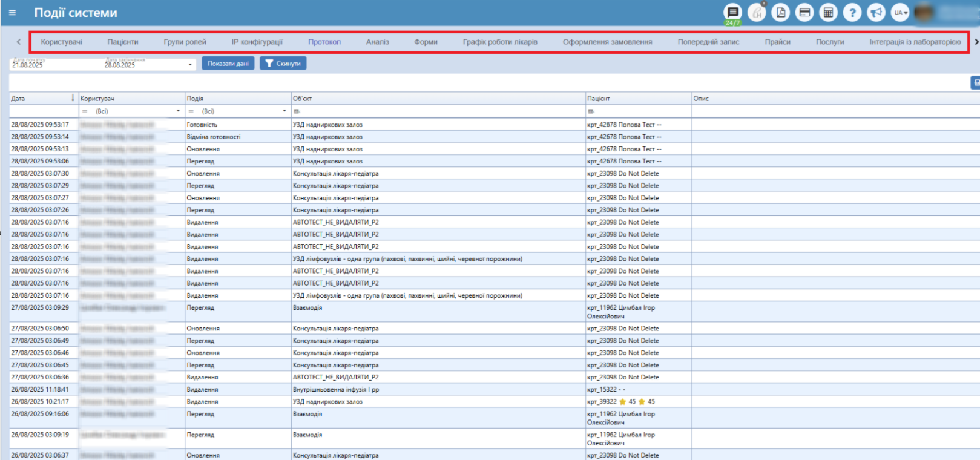Open the payment card icon

pyautogui.click(x=804, y=12)
